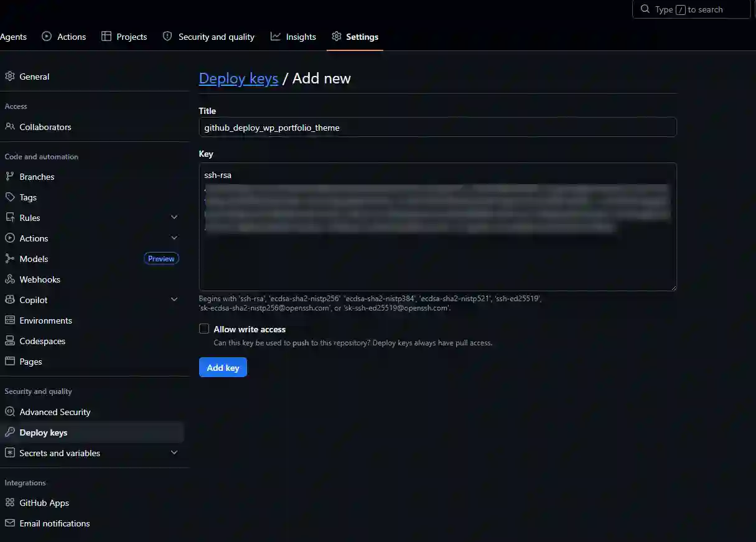Click the play icon in the top Actions tab
The height and width of the screenshot is (542, 756).
(47, 37)
